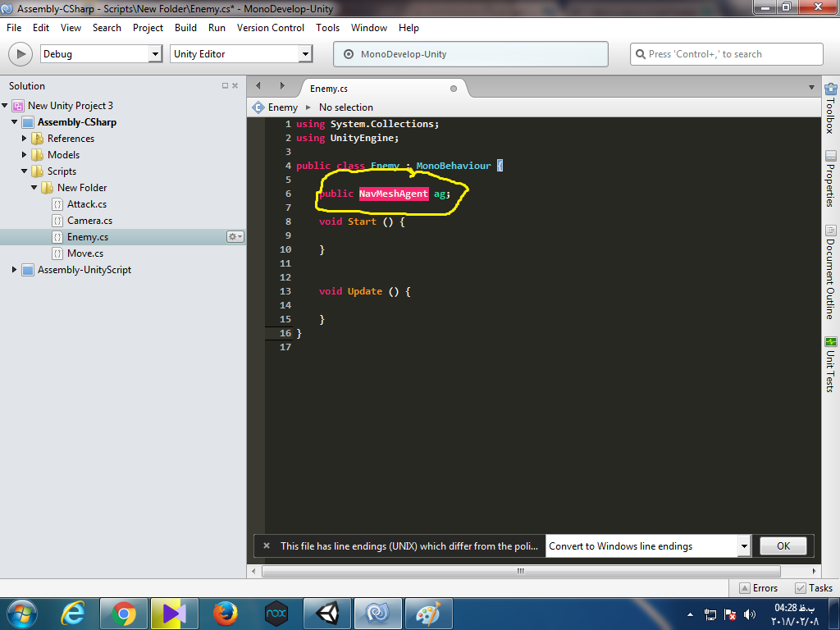This screenshot has height=630, width=840.
Task: Select Attack.cs in the solution tree
Action: 87,204
